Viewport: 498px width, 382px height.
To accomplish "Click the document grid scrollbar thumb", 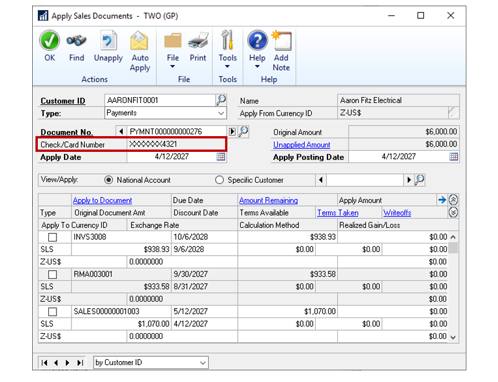I will pyautogui.click(x=453, y=248).
